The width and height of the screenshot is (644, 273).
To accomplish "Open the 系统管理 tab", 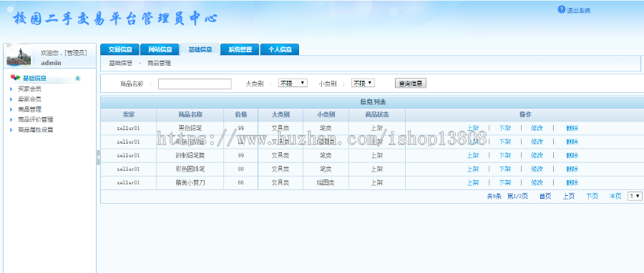I will click(240, 49).
